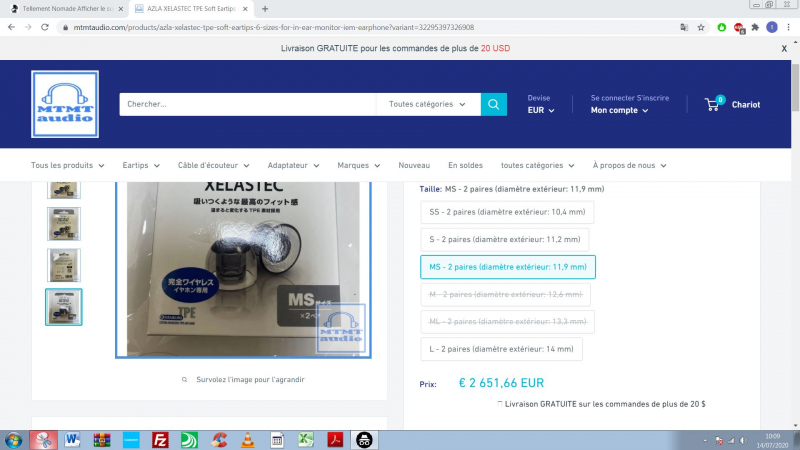Open the EUR currency dropdown

(540, 110)
